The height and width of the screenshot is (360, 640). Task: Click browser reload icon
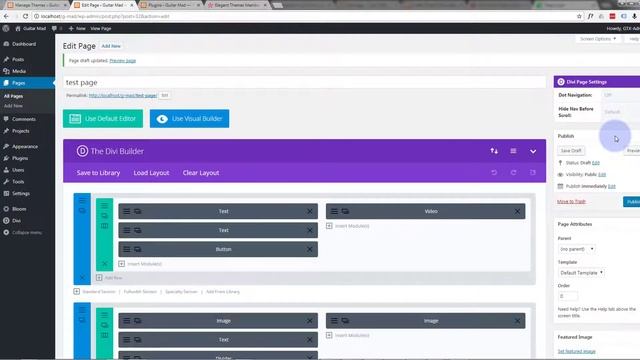25,16
